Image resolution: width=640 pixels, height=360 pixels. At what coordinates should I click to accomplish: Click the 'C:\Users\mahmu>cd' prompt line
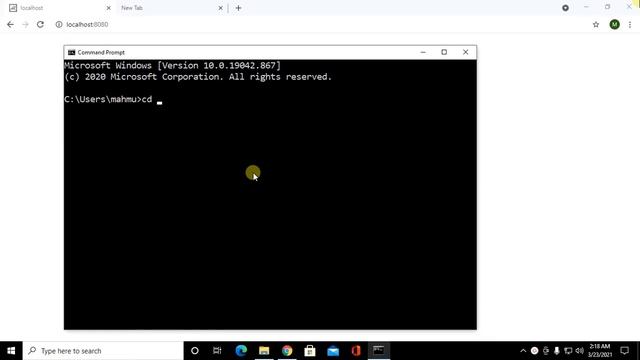(108, 99)
